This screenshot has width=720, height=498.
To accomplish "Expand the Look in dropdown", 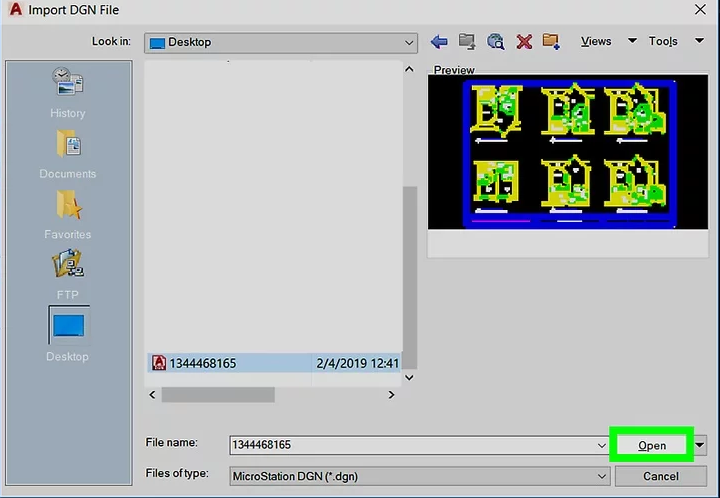I will coord(409,43).
